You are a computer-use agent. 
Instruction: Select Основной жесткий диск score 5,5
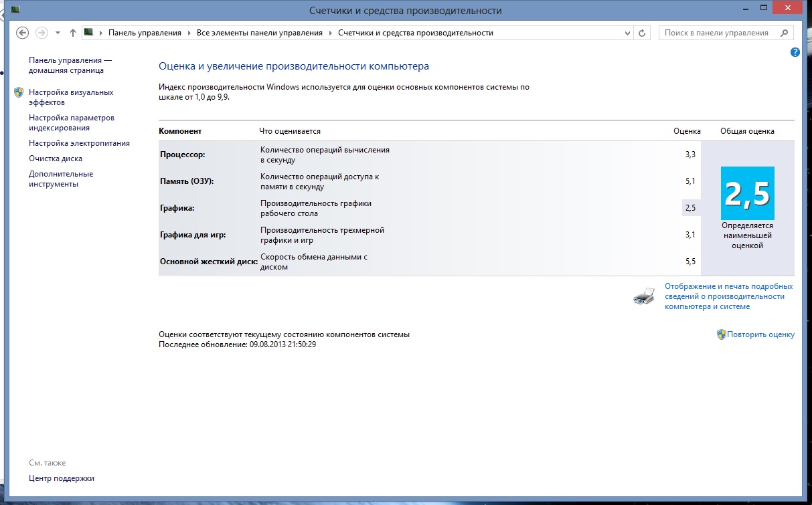tap(690, 262)
